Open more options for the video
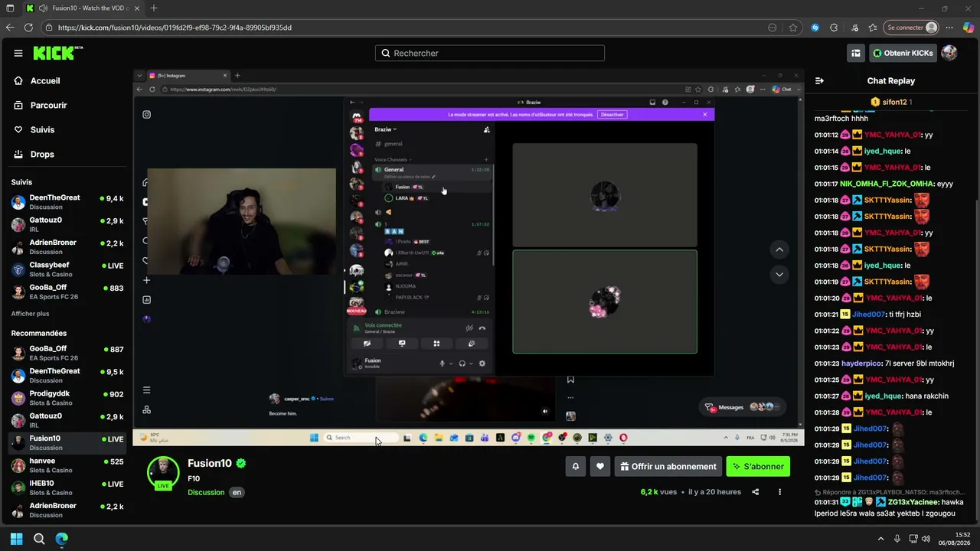 [780, 492]
